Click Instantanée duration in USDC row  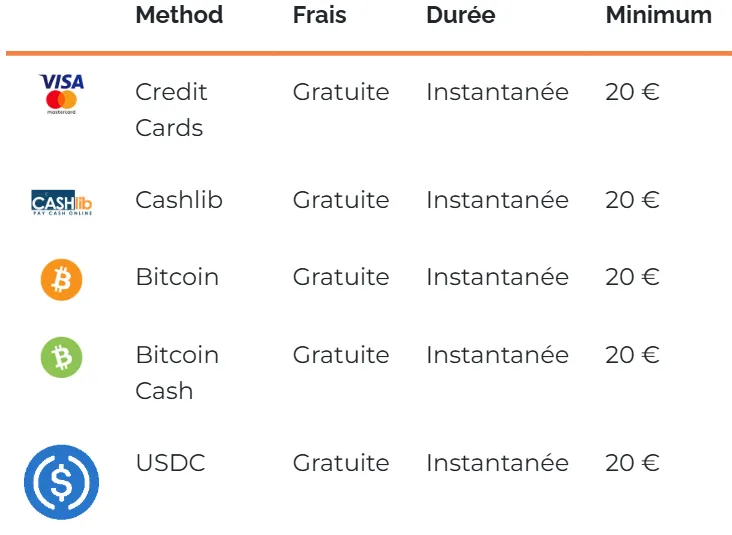pyautogui.click(x=497, y=463)
